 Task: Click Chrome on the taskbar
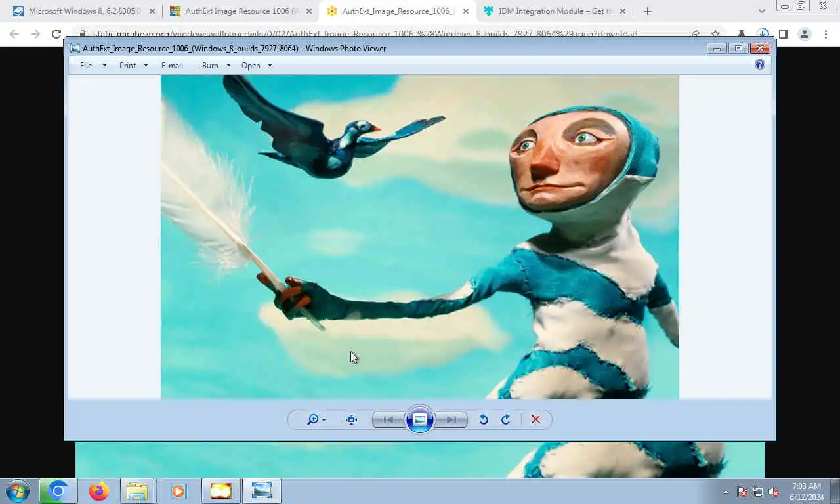[x=58, y=491]
